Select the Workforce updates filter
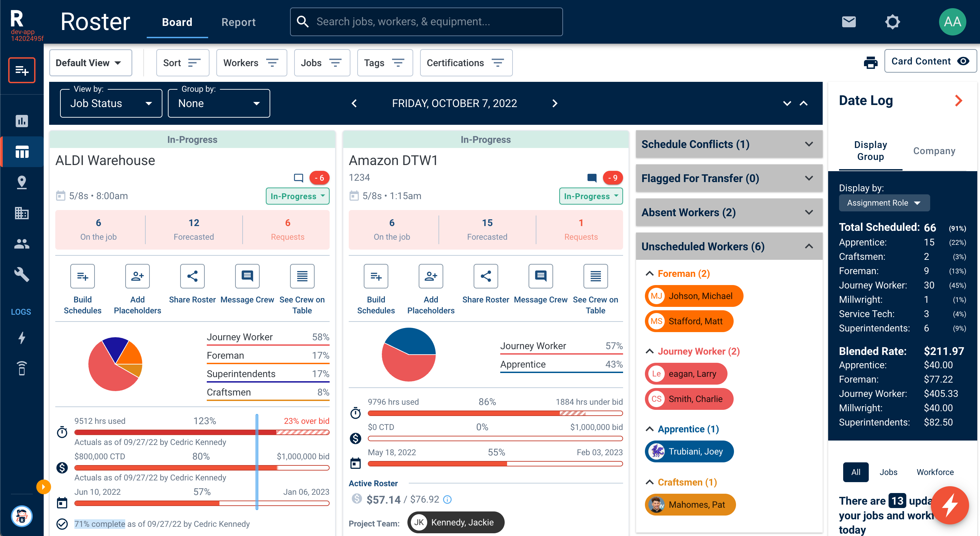980x536 pixels. pos(935,472)
